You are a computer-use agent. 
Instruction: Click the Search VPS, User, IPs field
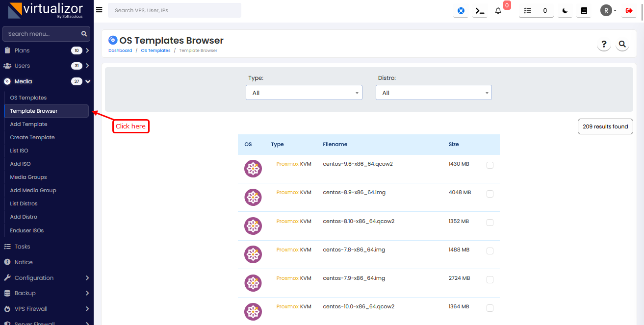(174, 10)
